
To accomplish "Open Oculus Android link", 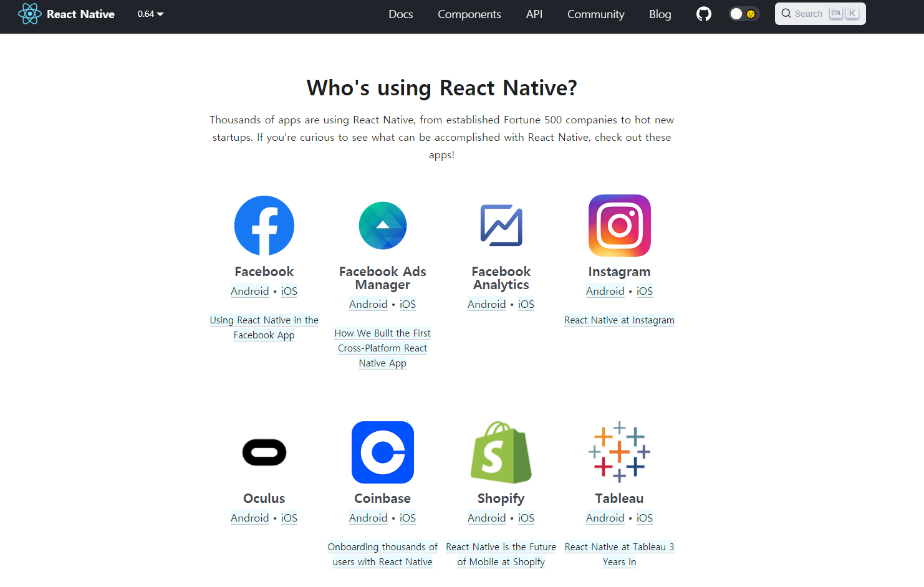I will pyautogui.click(x=250, y=518).
